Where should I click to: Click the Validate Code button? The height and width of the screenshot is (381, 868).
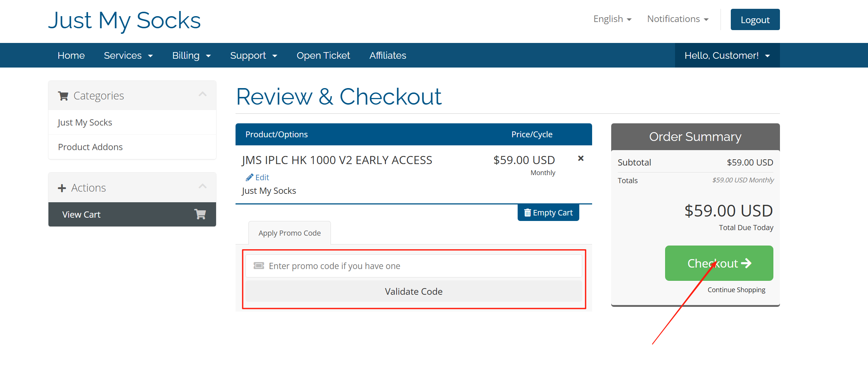414,291
